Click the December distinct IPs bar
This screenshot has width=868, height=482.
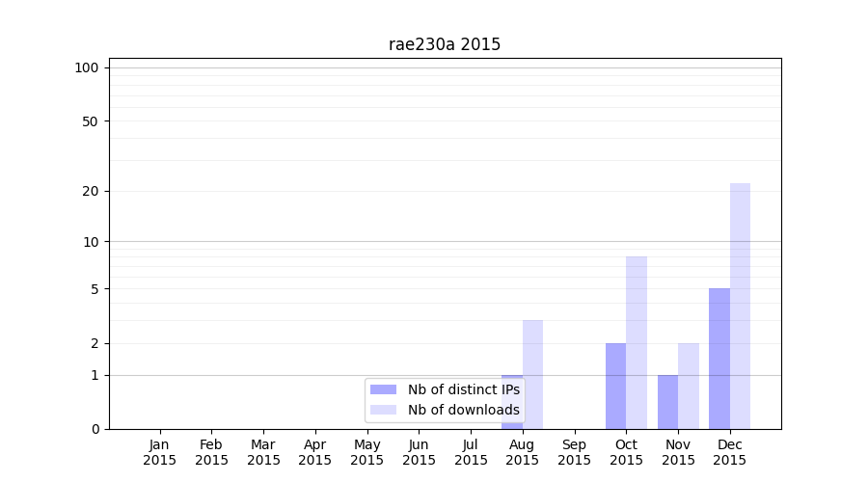pos(719,359)
